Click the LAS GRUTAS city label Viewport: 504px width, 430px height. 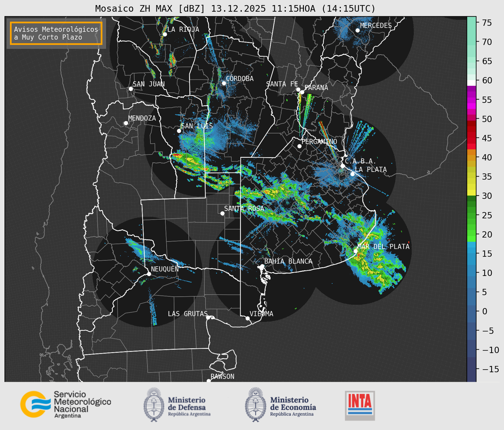click(x=188, y=314)
